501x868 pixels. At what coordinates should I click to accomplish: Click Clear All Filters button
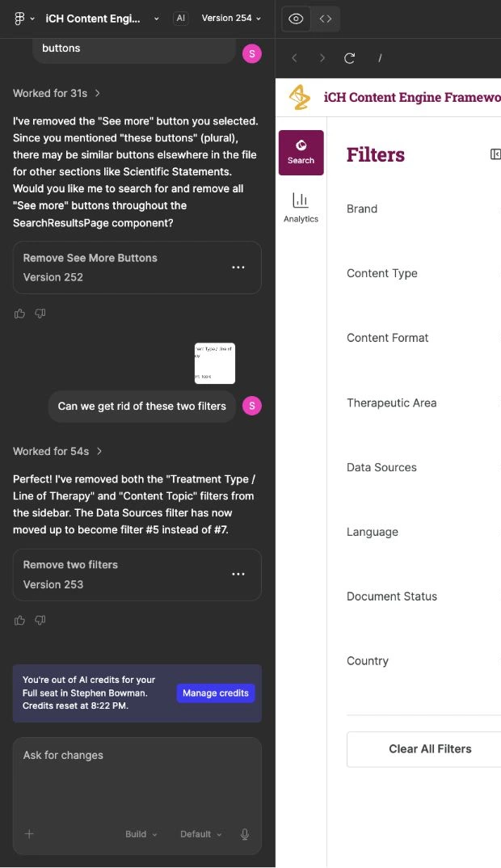point(430,749)
